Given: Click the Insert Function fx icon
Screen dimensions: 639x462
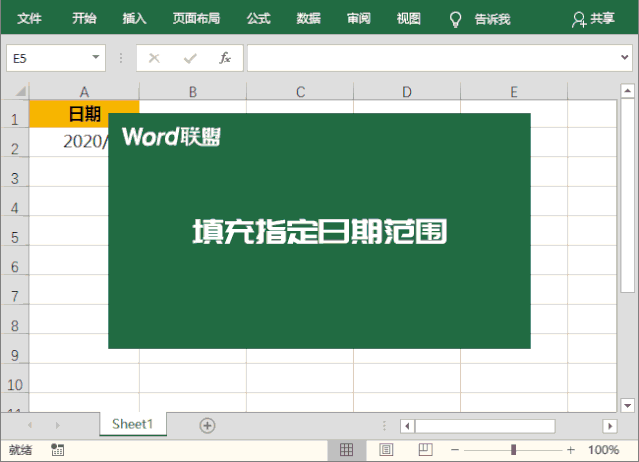Looking at the screenshot, I should pos(225,58).
